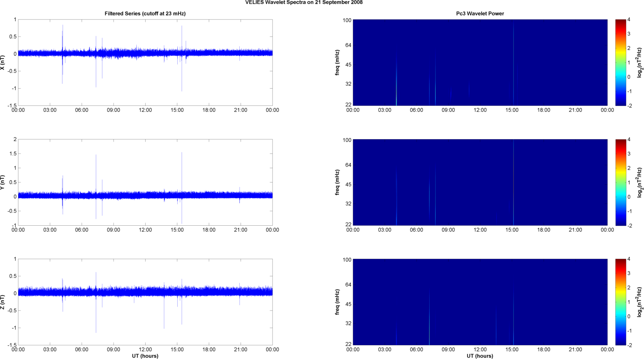The height and width of the screenshot is (359, 644).
Task: Click the 18:00 tick under the Y series plot
Action: tap(209, 230)
